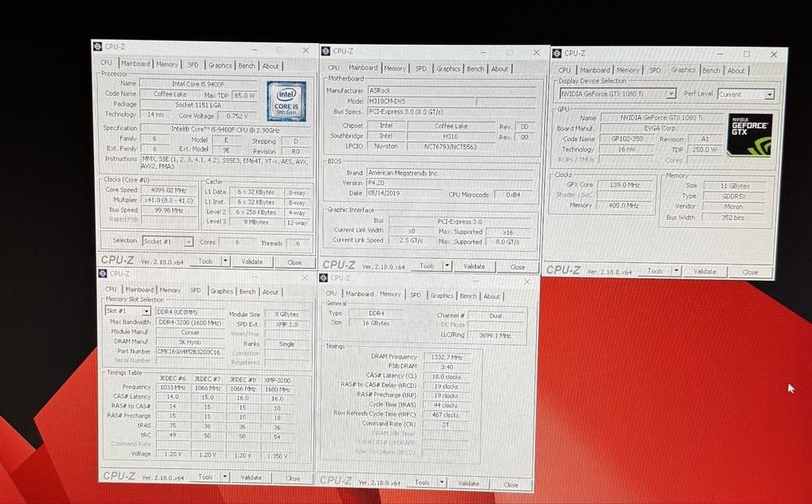
Task: Click CPU-Z app icon in Graphics window titlebar
Action: [557, 53]
